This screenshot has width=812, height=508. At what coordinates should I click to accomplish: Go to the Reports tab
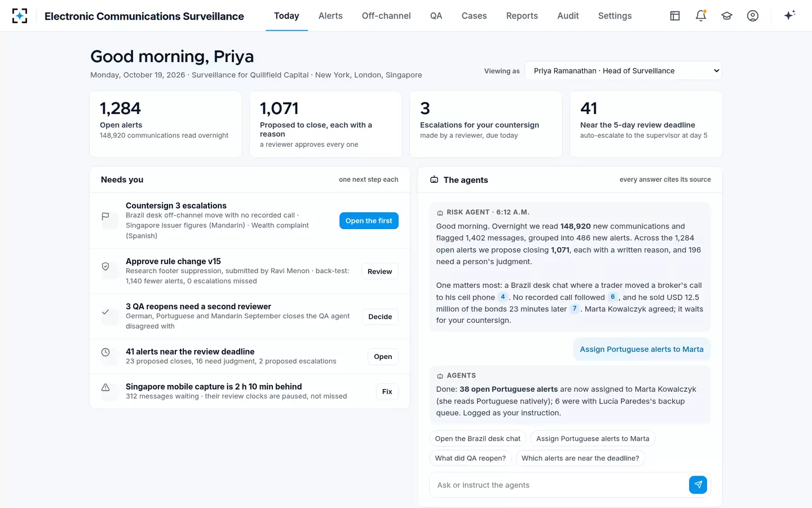point(522,16)
